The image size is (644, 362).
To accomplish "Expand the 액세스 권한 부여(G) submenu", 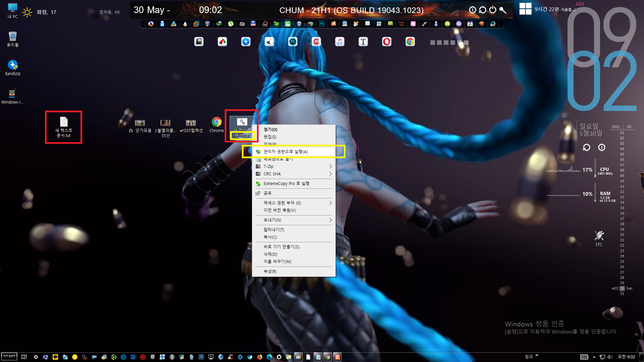I will coord(293,203).
